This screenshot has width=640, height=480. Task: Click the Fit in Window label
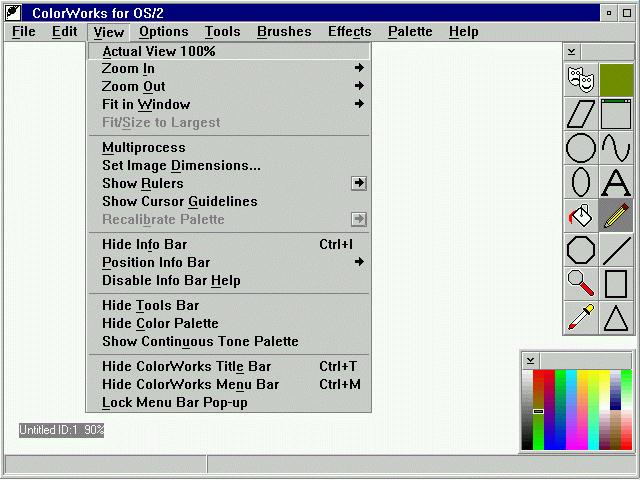pyautogui.click(x=146, y=104)
